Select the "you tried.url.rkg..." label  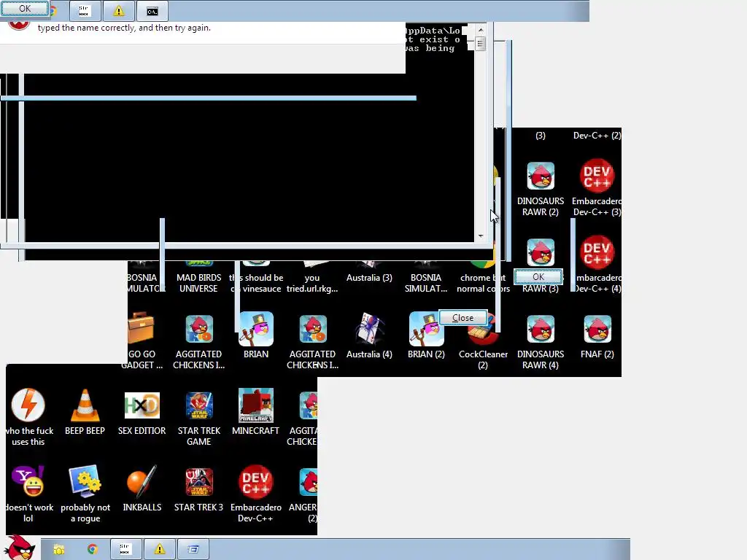pyautogui.click(x=312, y=283)
